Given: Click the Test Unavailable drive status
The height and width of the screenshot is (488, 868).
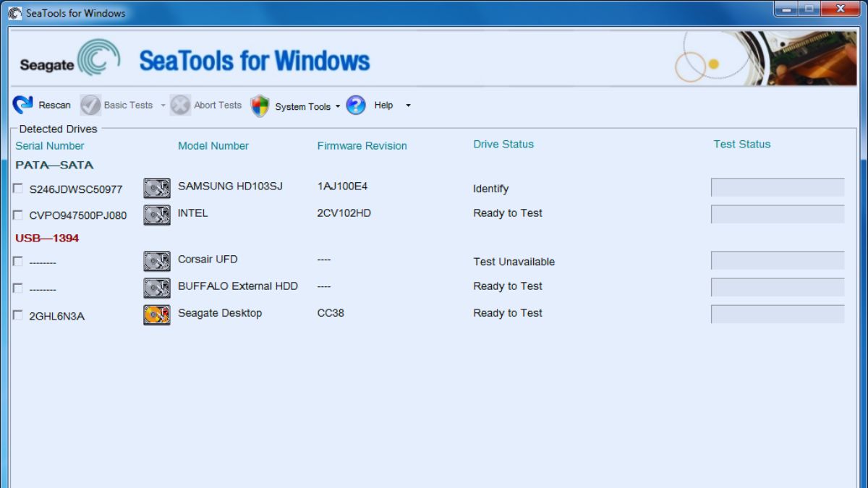Looking at the screenshot, I should (514, 262).
